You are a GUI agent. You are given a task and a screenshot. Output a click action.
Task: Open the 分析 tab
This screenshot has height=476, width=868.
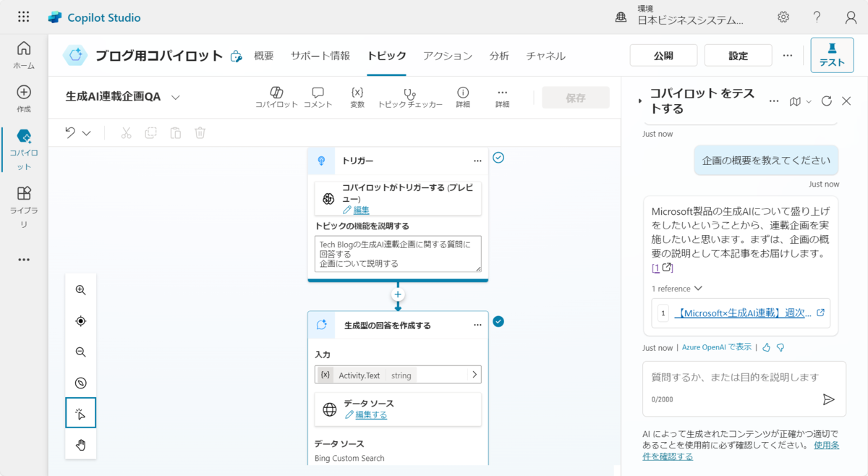point(499,56)
